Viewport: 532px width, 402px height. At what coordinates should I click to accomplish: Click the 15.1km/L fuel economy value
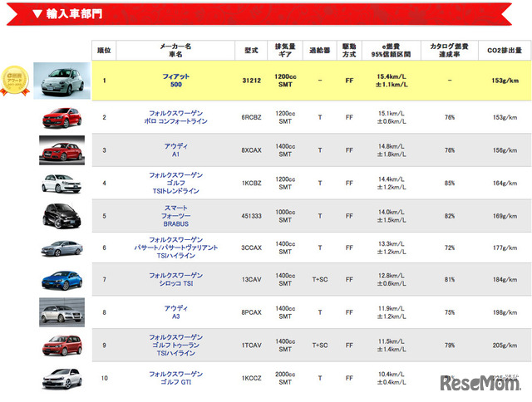pos(392,114)
